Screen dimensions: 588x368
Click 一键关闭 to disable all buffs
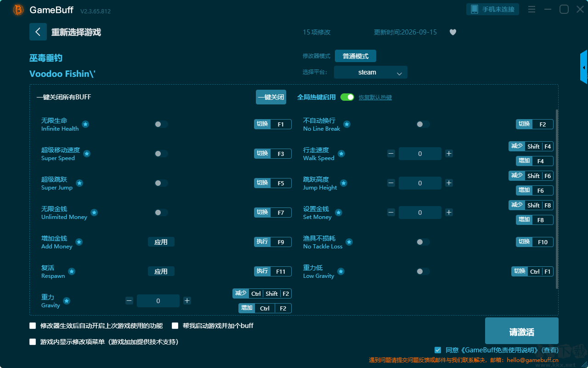coord(271,97)
